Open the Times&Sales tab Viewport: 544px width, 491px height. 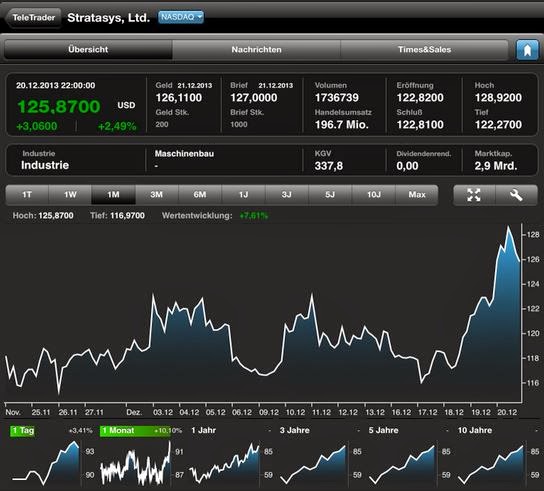pyautogui.click(x=425, y=50)
